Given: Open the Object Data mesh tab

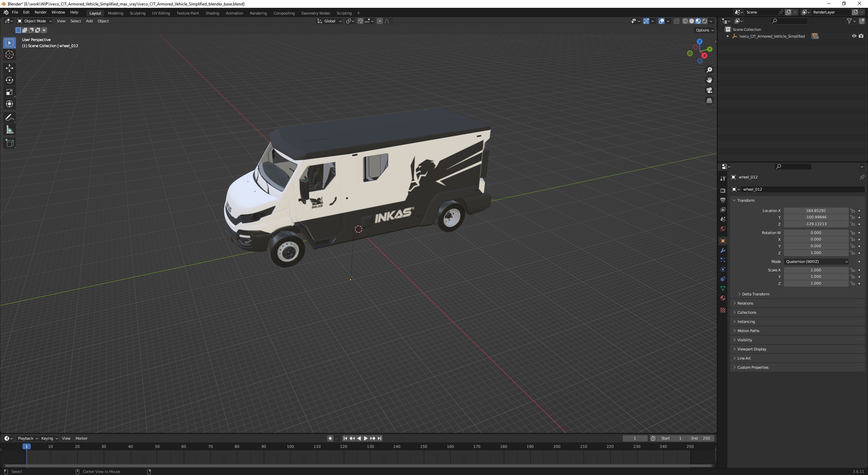Looking at the screenshot, I should [x=723, y=288].
